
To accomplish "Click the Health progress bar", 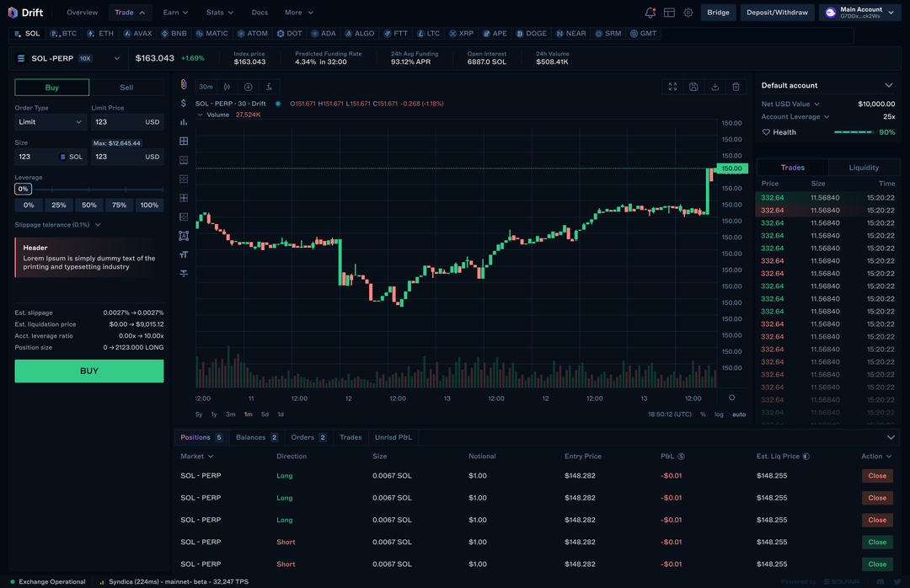I will click(853, 132).
